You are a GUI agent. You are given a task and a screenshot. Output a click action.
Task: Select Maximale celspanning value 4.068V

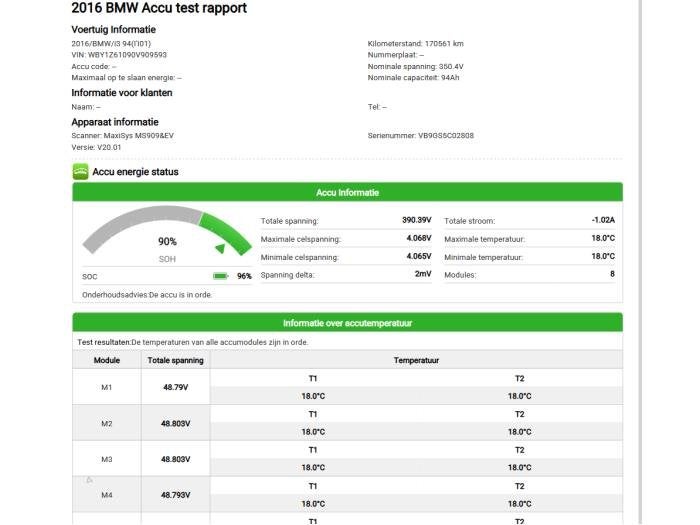(419, 238)
